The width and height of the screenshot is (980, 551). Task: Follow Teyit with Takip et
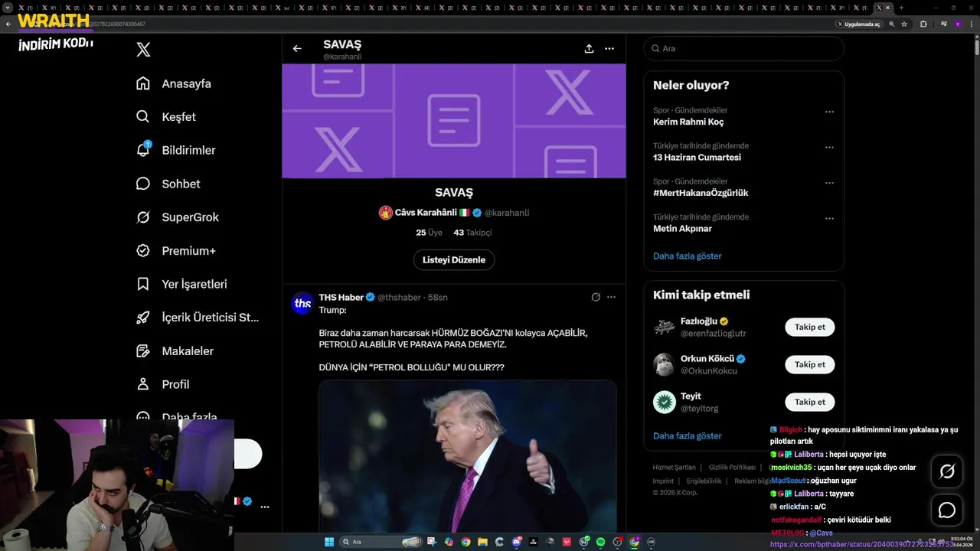809,402
